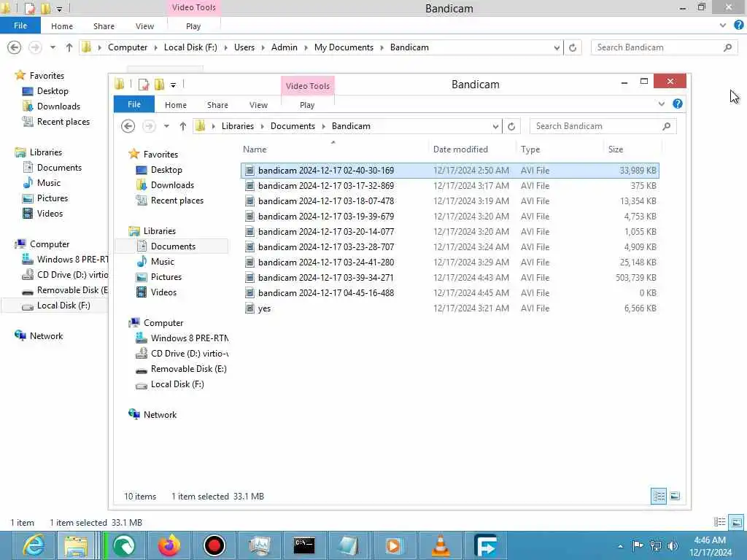Viewport: 747px width, 560px height.
Task: Open Recent places in rear window
Action: [x=63, y=122]
